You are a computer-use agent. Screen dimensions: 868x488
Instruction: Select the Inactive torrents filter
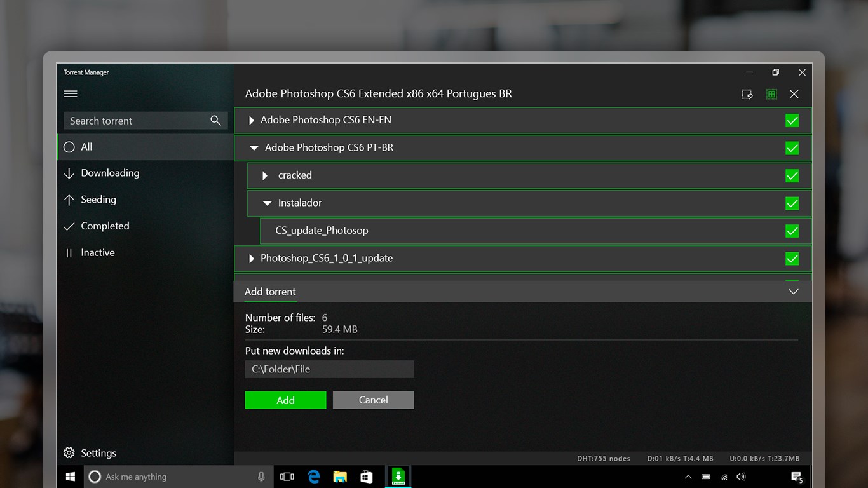click(146, 253)
